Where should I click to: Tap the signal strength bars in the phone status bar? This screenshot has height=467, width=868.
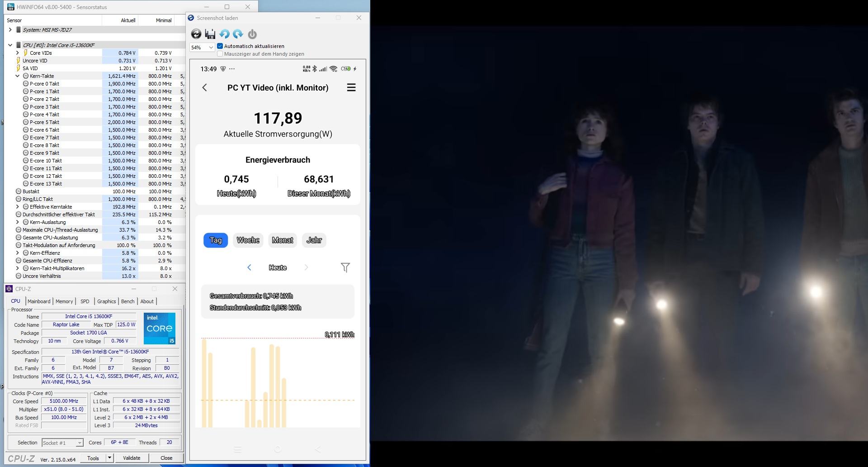click(x=323, y=69)
